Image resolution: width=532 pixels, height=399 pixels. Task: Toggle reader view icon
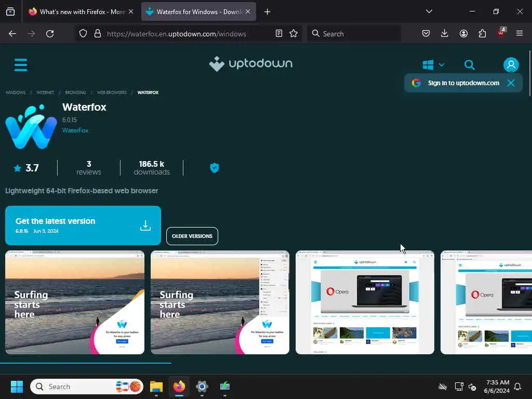pos(279,34)
